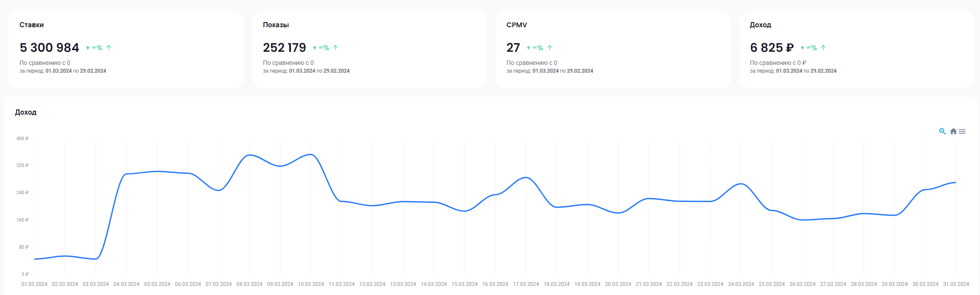
Task: Click the 400 ₽ y-axis label
Action: (23, 139)
